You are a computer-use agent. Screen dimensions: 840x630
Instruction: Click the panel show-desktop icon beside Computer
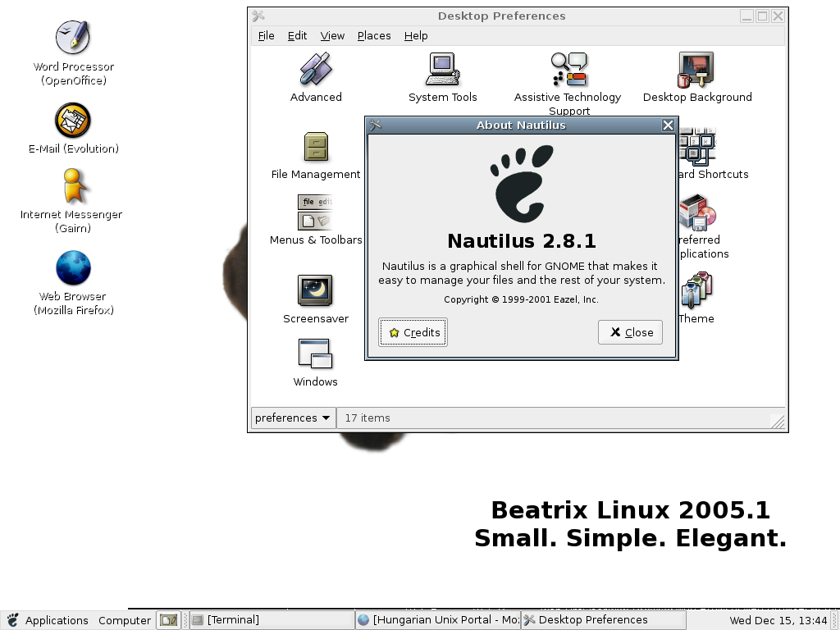[169, 620]
